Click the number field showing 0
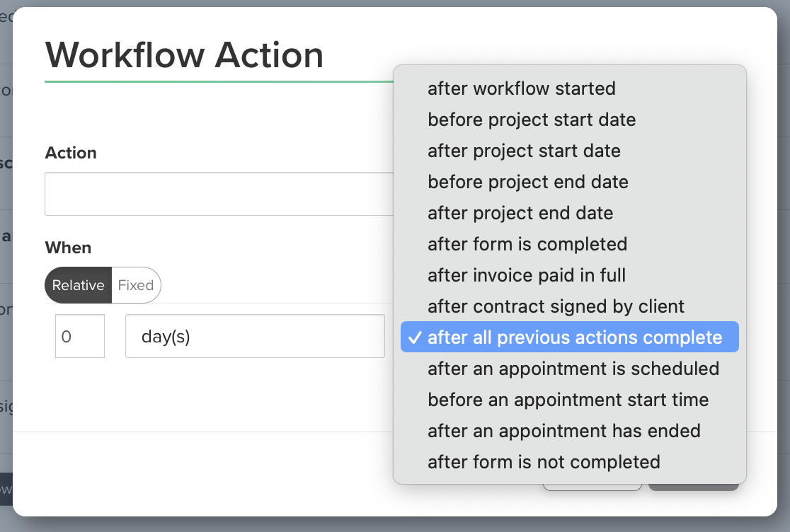The image size is (790, 532). tap(80, 336)
